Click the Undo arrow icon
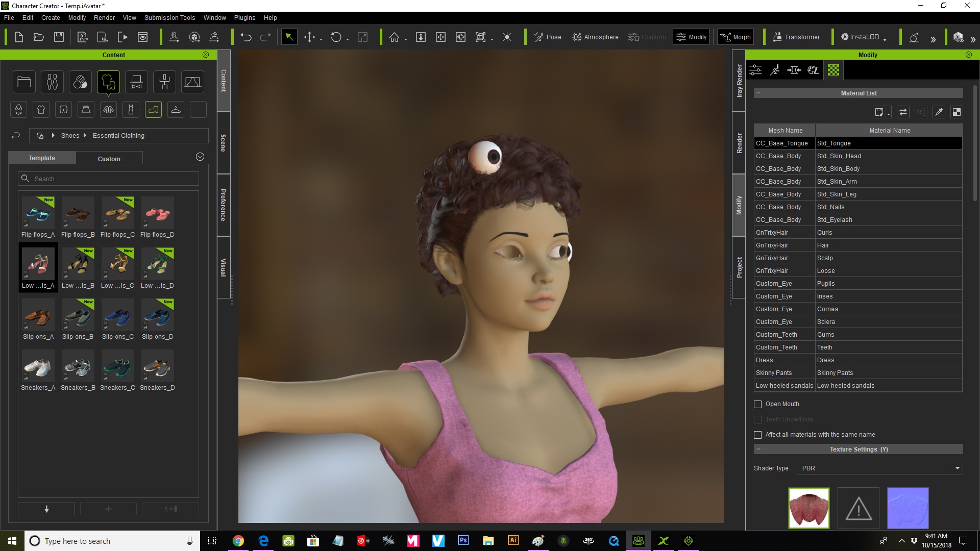980x551 pixels. [x=246, y=37]
